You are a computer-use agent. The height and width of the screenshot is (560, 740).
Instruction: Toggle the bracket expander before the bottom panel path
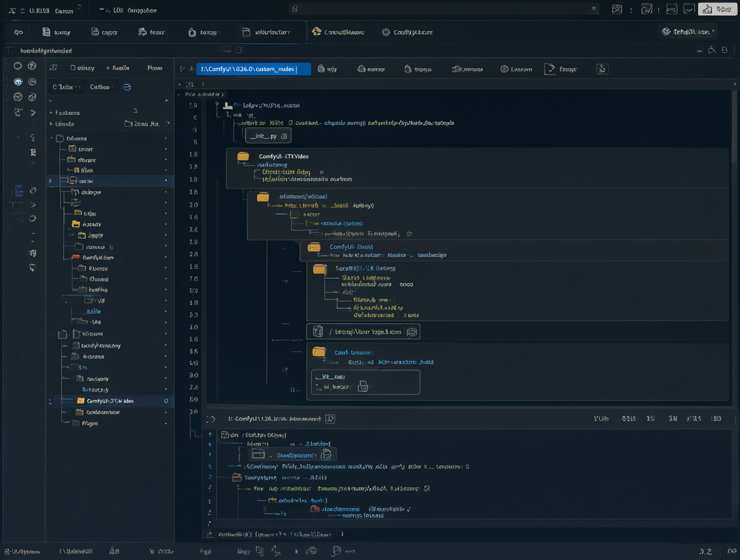(211, 419)
